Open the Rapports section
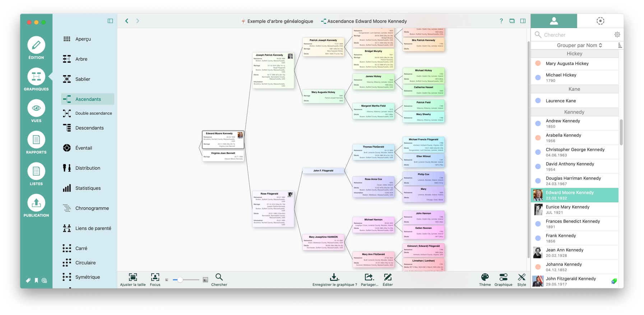 36,143
